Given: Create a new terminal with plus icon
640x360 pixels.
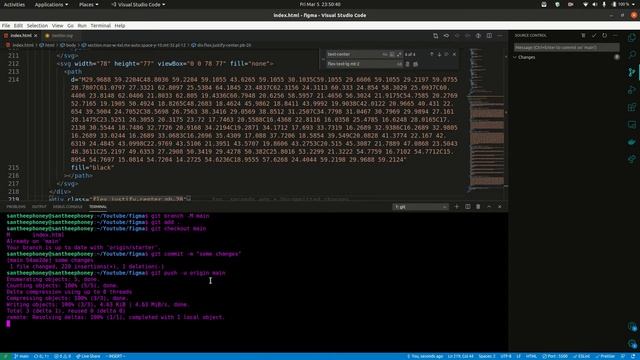Looking at the screenshot, I should tap(457, 207).
